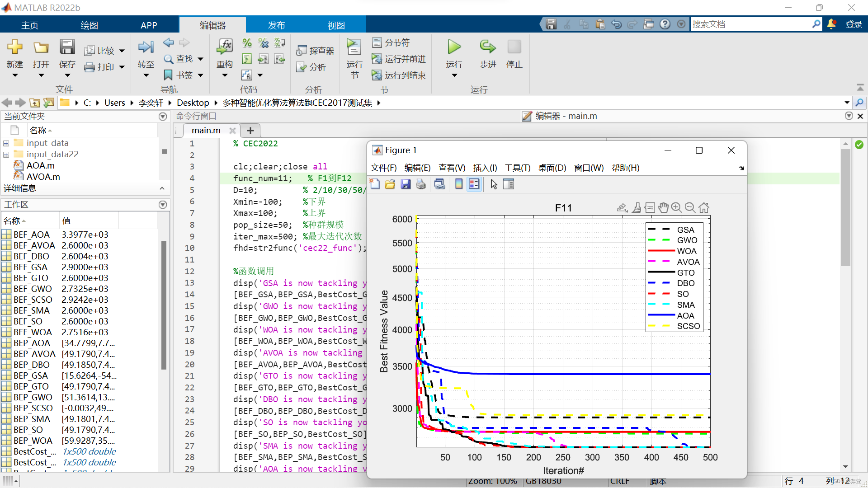Collapse the 详细信息 details panel

tap(162, 188)
